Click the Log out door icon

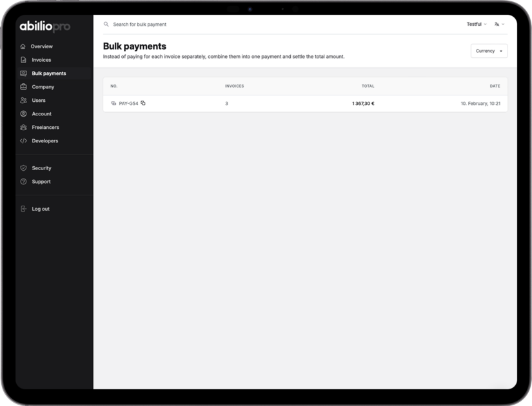23,209
